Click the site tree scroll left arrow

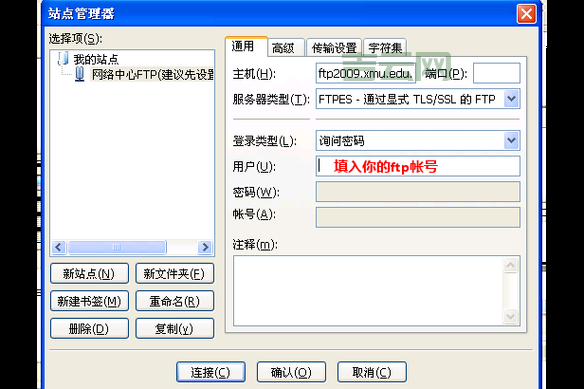(x=59, y=247)
